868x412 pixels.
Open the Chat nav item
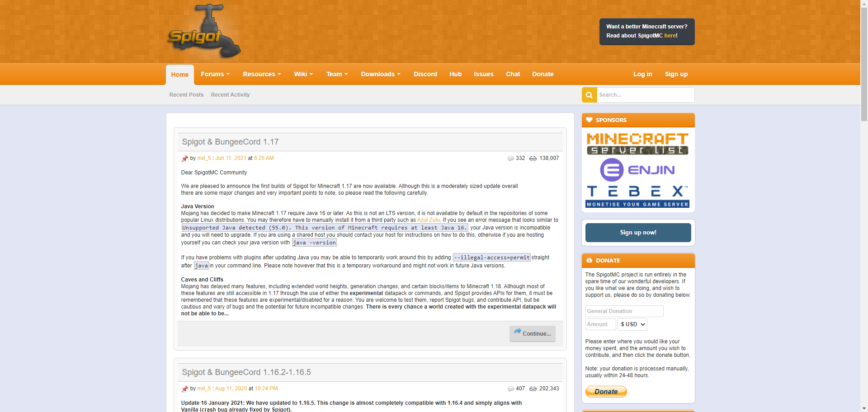513,75
